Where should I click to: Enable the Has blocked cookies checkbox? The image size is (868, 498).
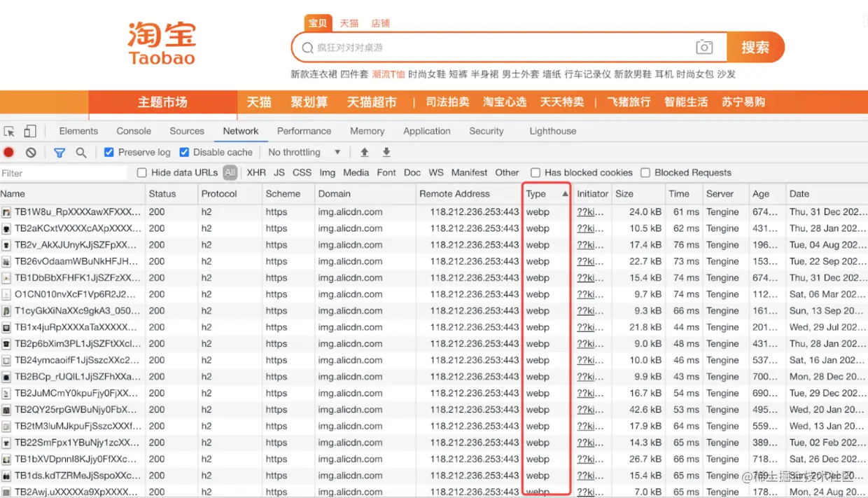tap(535, 172)
